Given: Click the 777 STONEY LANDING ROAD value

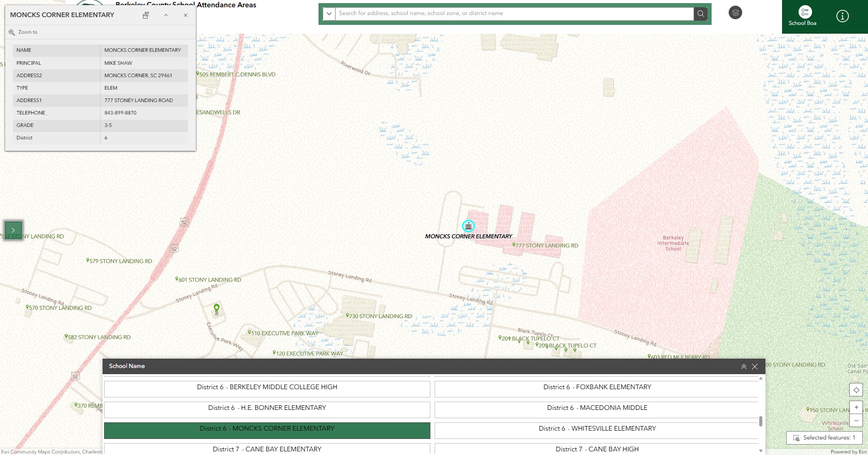Looking at the screenshot, I should (139, 101).
